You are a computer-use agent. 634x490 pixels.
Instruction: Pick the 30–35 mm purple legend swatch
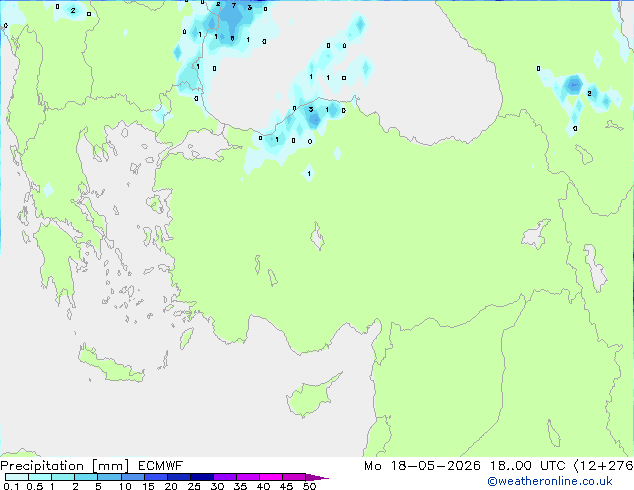225,477
